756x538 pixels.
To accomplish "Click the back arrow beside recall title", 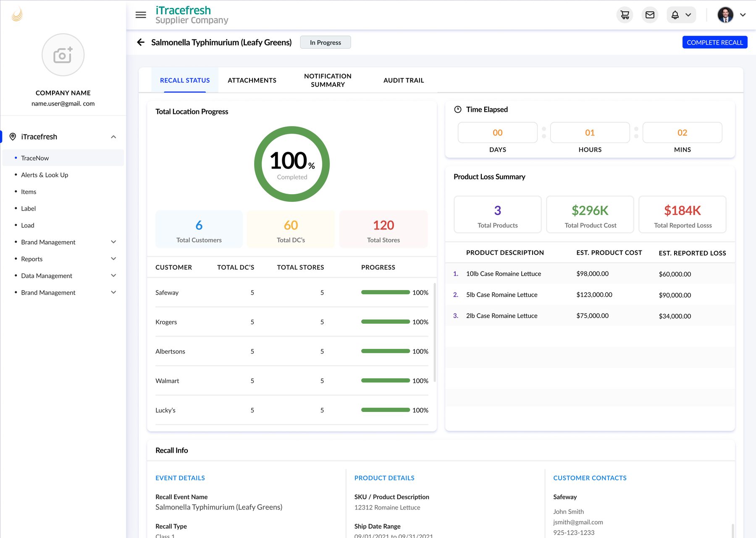I will point(141,42).
